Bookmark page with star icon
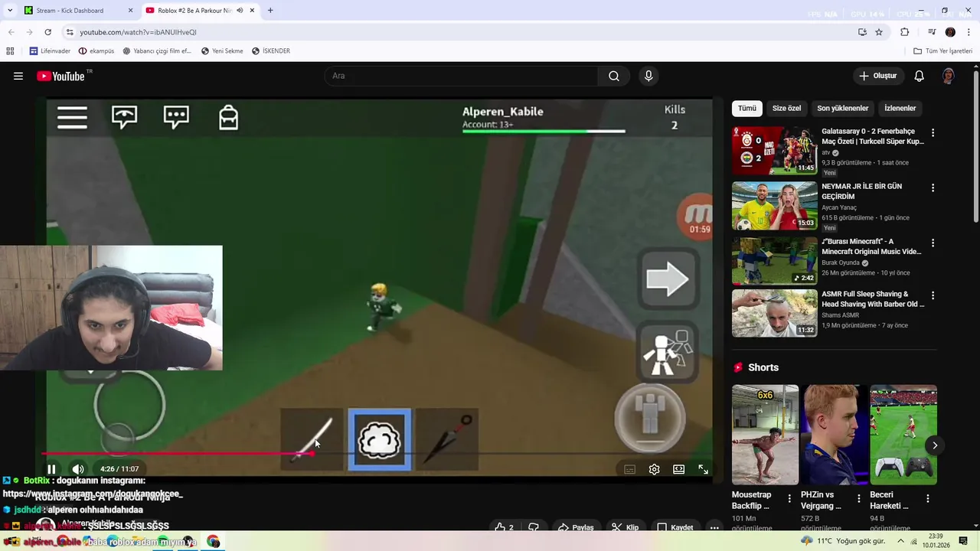The width and height of the screenshot is (980, 551). pyautogui.click(x=879, y=32)
